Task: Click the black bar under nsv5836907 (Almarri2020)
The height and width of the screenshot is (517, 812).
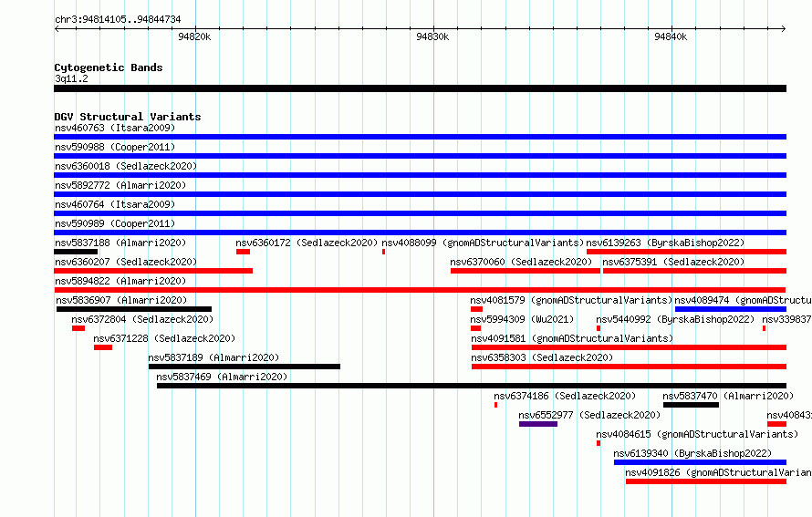Action: click(x=134, y=309)
